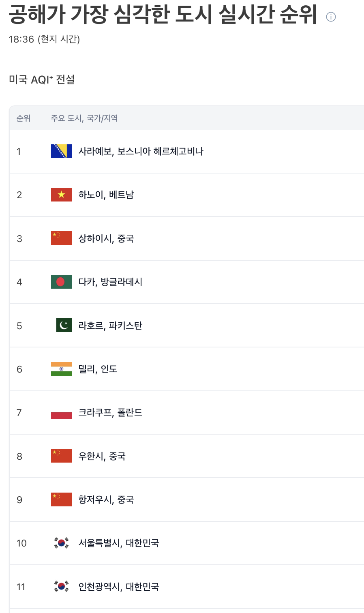Click the India flag next to 델리
This screenshot has width=364, height=613.
pos(61,369)
